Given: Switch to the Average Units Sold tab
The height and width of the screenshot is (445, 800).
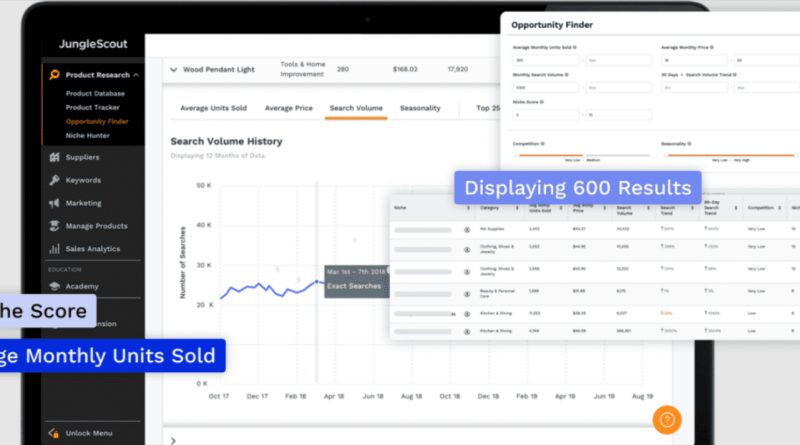Looking at the screenshot, I should tap(213, 108).
